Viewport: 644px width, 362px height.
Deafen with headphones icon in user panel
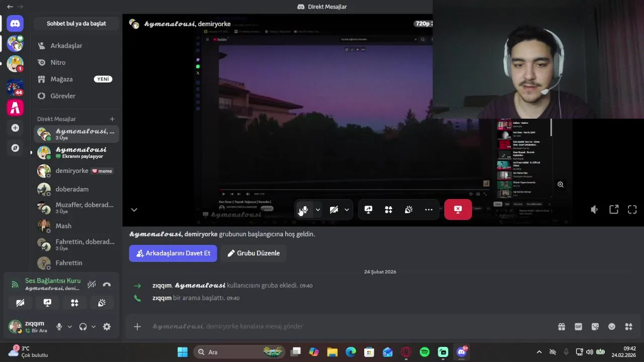[x=83, y=327]
